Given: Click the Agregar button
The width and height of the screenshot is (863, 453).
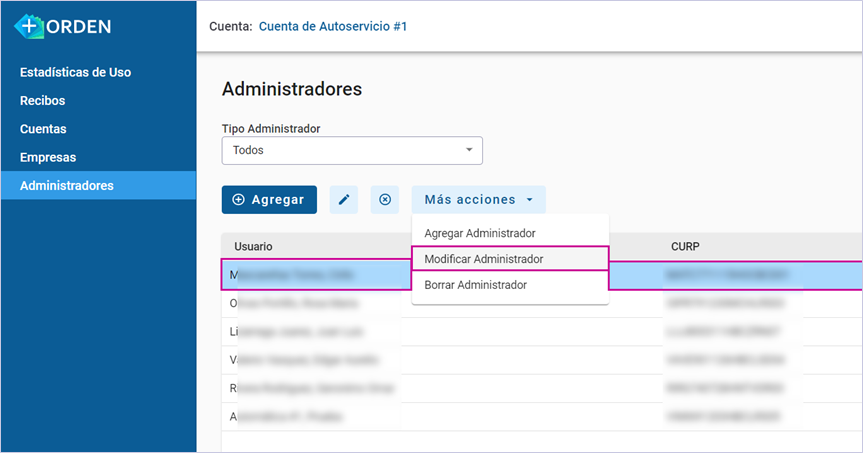Looking at the screenshot, I should (269, 200).
